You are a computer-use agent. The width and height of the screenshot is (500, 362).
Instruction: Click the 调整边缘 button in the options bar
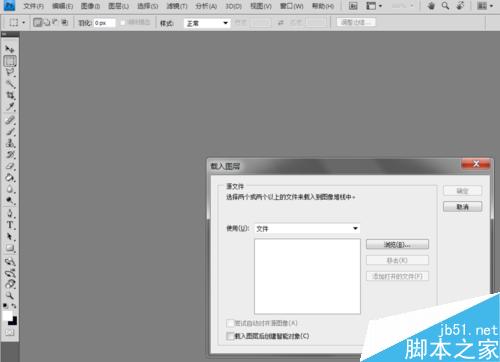click(x=356, y=22)
